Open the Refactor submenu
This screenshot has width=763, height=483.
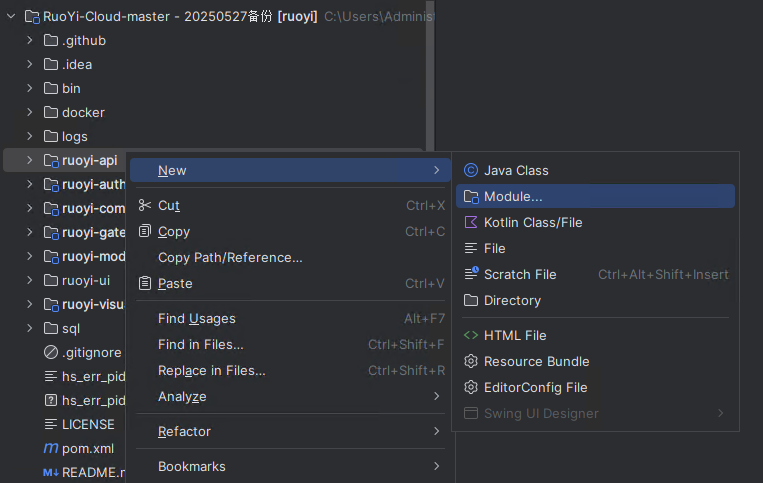tap(290, 431)
